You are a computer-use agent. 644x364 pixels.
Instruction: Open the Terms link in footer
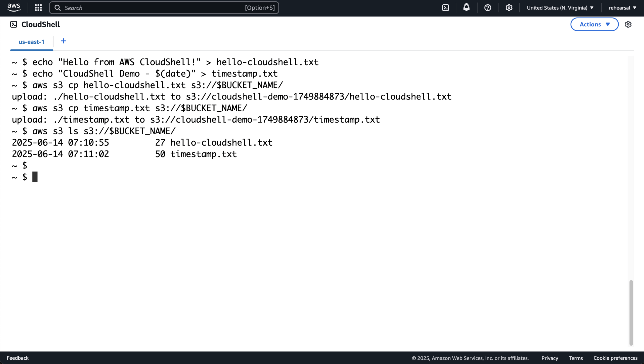coord(576,358)
